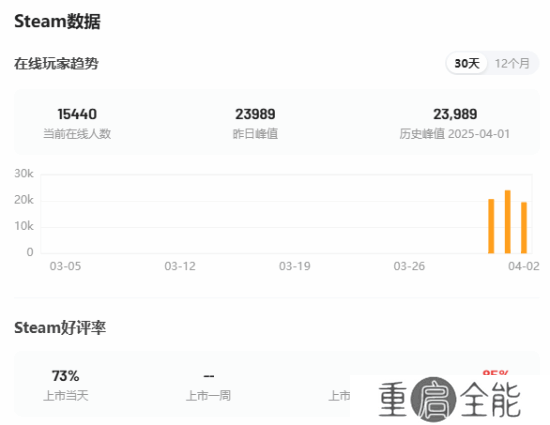Click the 04-02 date label on axis
Viewport: 550px width, 425px height.
pos(524,266)
